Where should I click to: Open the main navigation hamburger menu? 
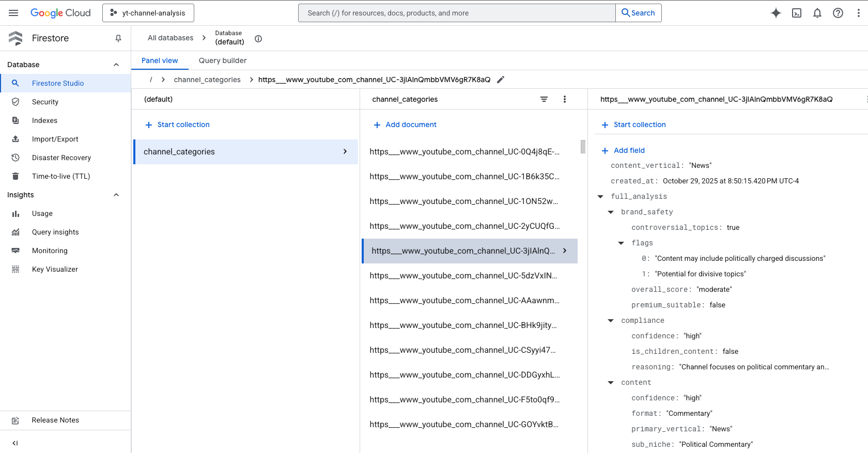pyautogui.click(x=13, y=13)
